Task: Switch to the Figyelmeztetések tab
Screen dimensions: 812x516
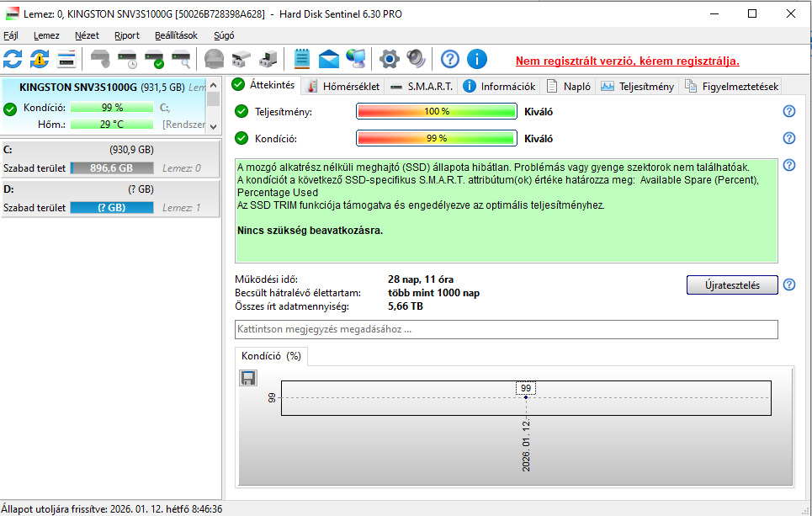Action: coord(731,87)
